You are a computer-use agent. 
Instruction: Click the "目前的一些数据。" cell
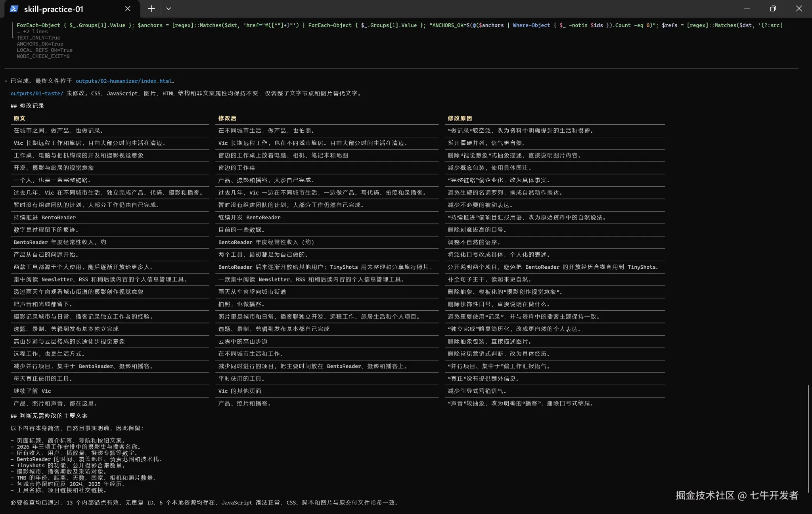(x=241, y=230)
